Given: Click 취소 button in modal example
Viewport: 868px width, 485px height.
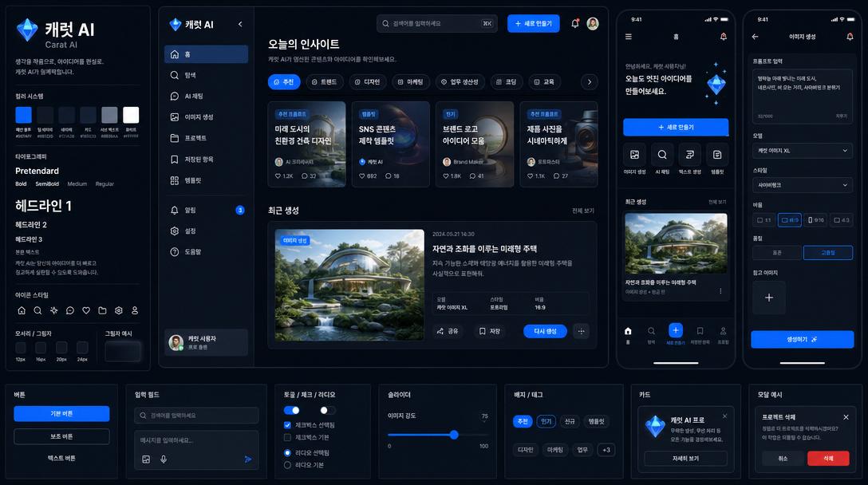Looking at the screenshot, I should coord(783,459).
